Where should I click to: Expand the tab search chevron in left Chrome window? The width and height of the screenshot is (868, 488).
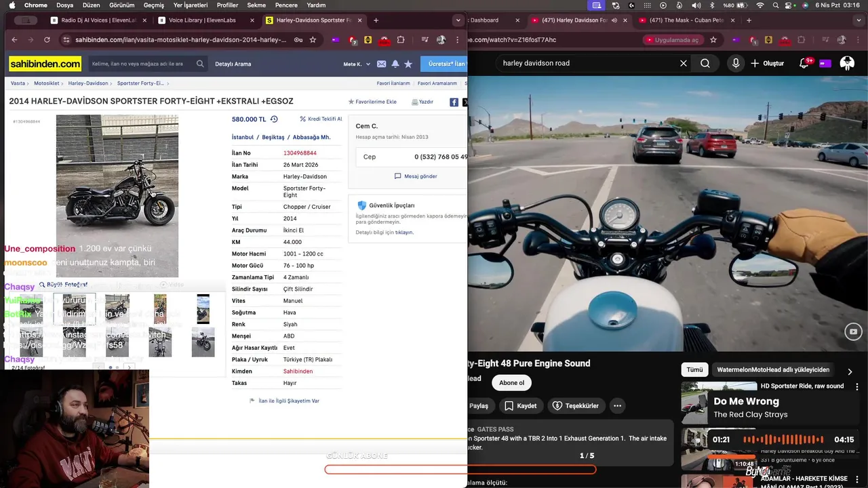pyautogui.click(x=458, y=20)
